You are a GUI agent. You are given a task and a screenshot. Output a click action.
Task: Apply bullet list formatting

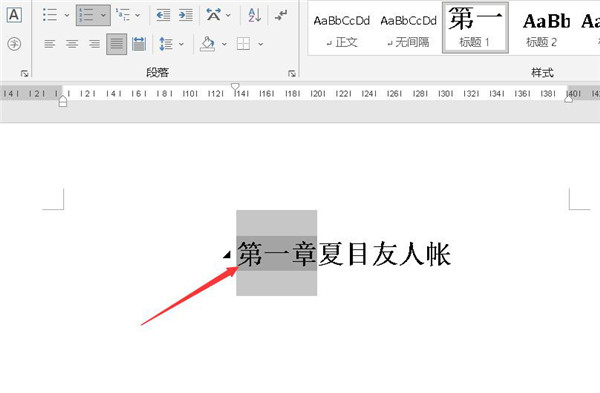pyautogui.click(x=50, y=15)
